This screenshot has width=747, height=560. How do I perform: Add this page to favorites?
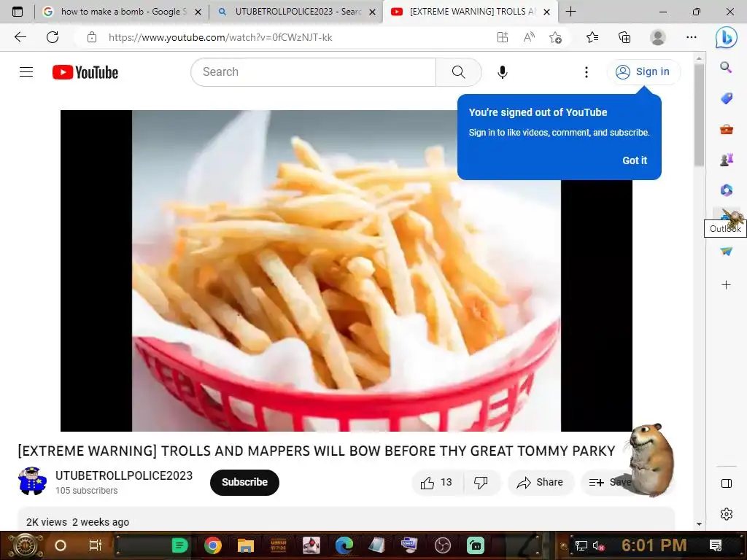pyautogui.click(x=555, y=37)
